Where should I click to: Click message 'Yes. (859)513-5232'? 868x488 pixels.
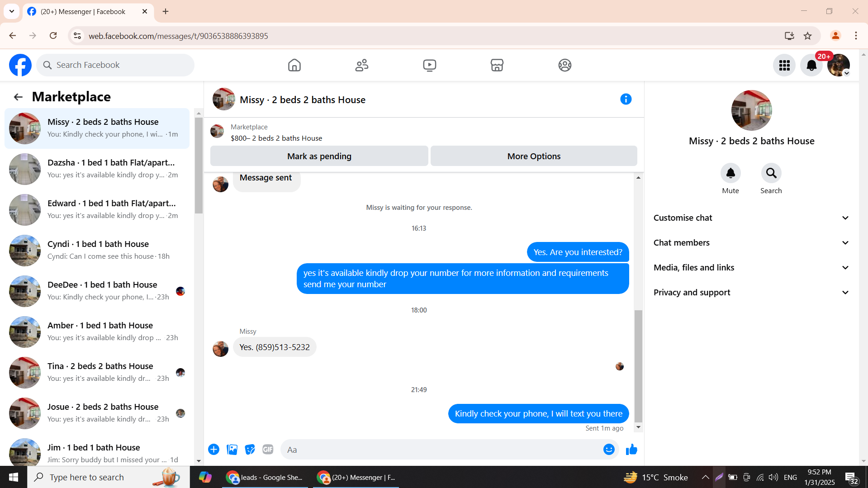pos(275,347)
